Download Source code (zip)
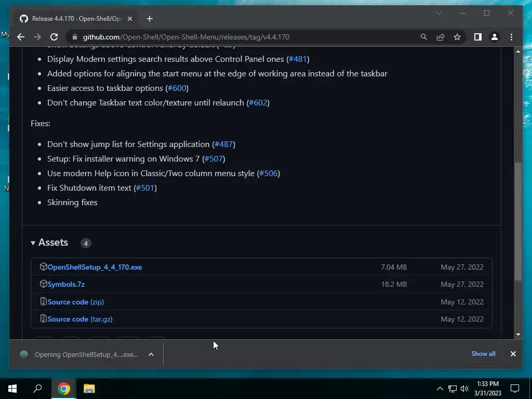Screen dimensions: 532x399 [76, 302]
